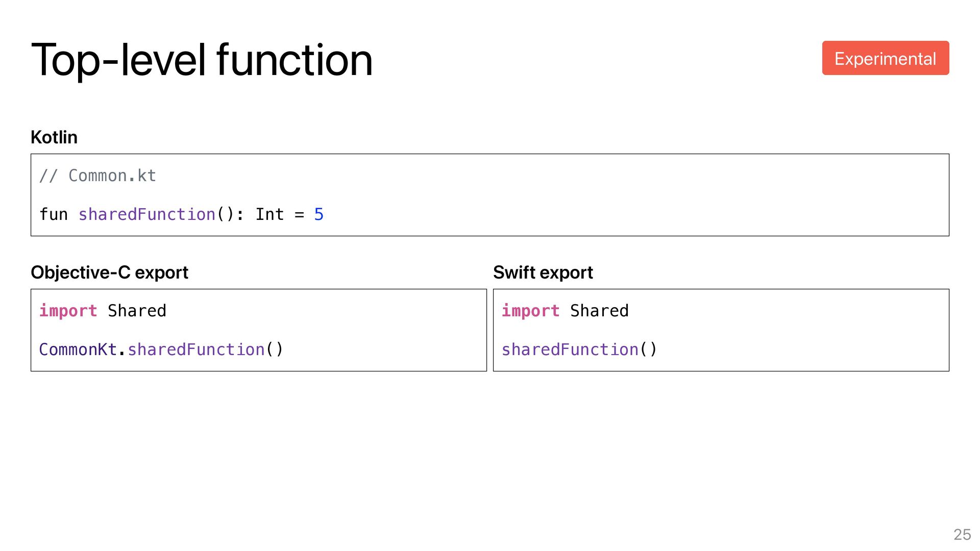Click "Shared" in the Objective-C export box

click(137, 311)
